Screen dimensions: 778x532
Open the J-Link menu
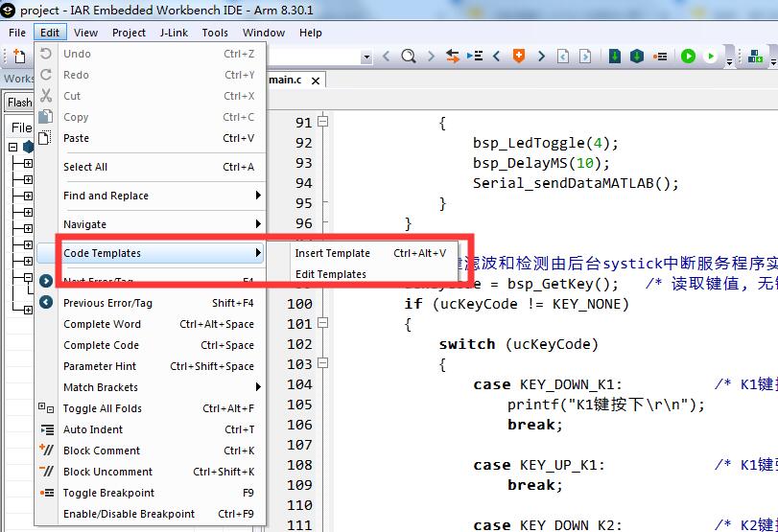(174, 33)
